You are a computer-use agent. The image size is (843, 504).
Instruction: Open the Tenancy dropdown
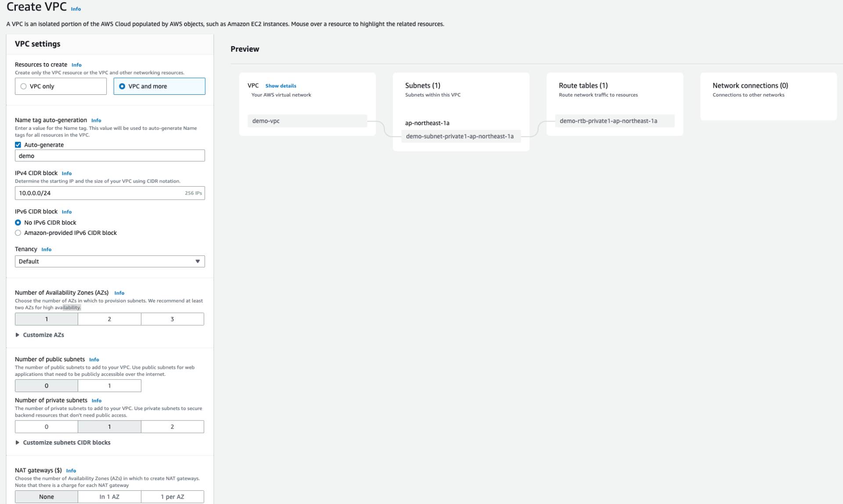coord(110,262)
